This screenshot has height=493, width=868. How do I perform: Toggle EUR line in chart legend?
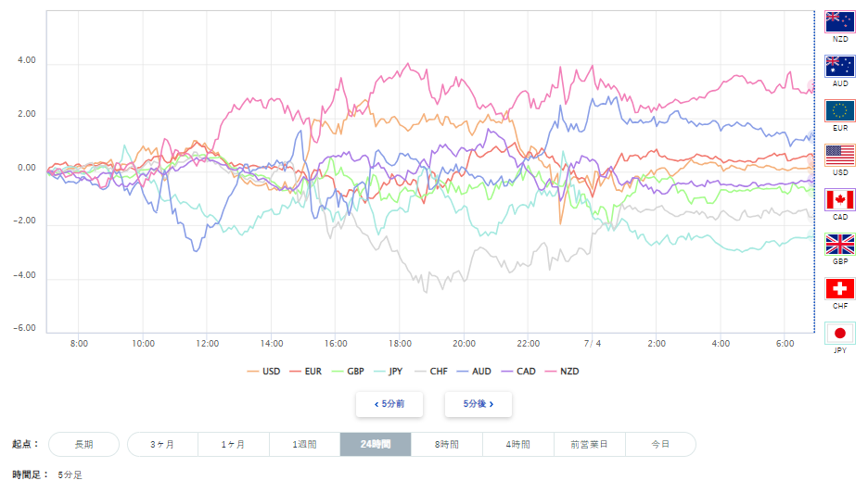[x=306, y=372]
